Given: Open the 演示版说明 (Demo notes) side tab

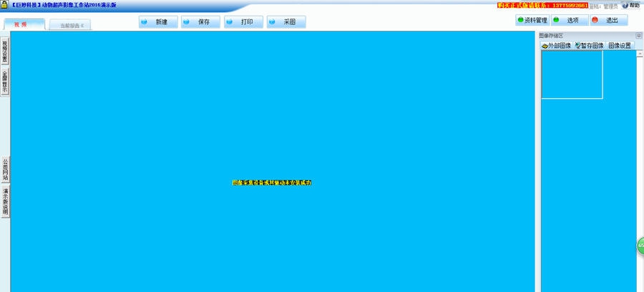Looking at the screenshot, I should (x=5, y=202).
